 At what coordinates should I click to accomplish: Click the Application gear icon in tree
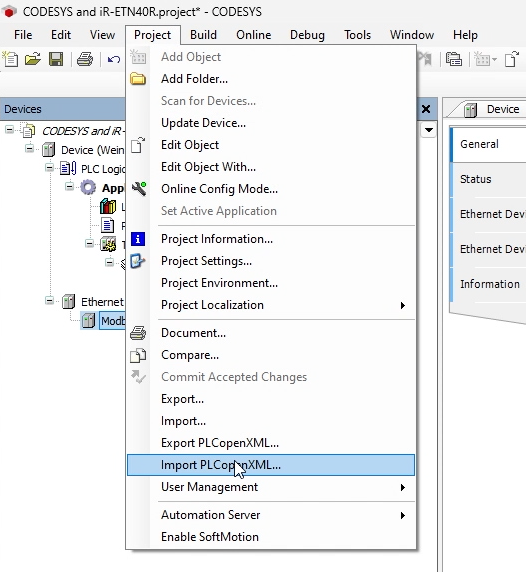click(x=88, y=188)
